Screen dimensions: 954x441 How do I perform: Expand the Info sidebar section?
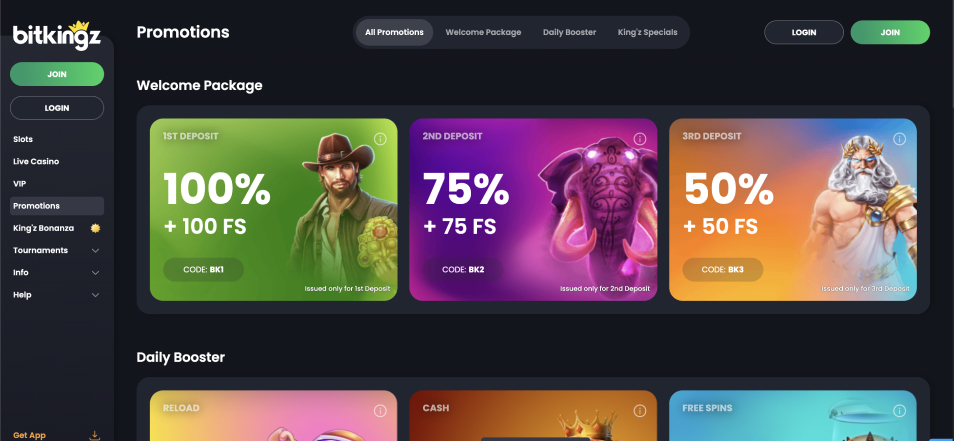point(57,273)
